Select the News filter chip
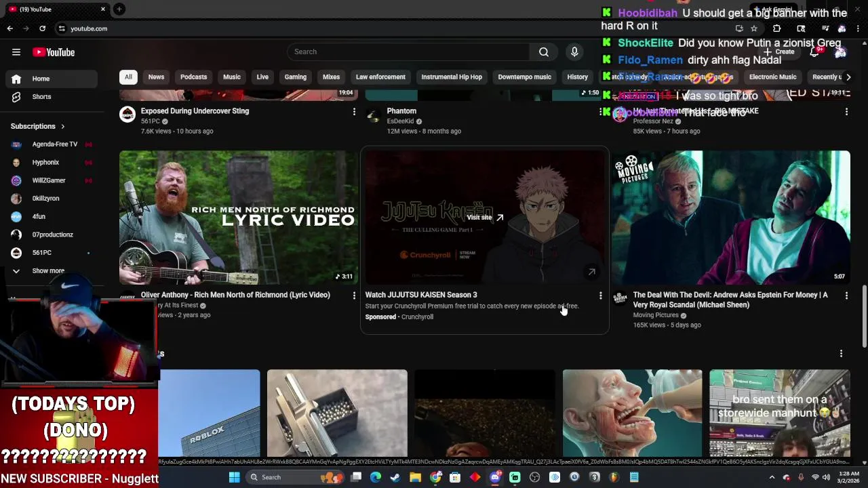 pyautogui.click(x=156, y=77)
